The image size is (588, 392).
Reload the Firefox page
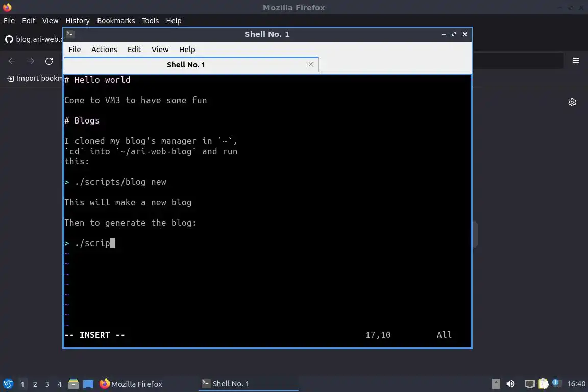pyautogui.click(x=49, y=61)
